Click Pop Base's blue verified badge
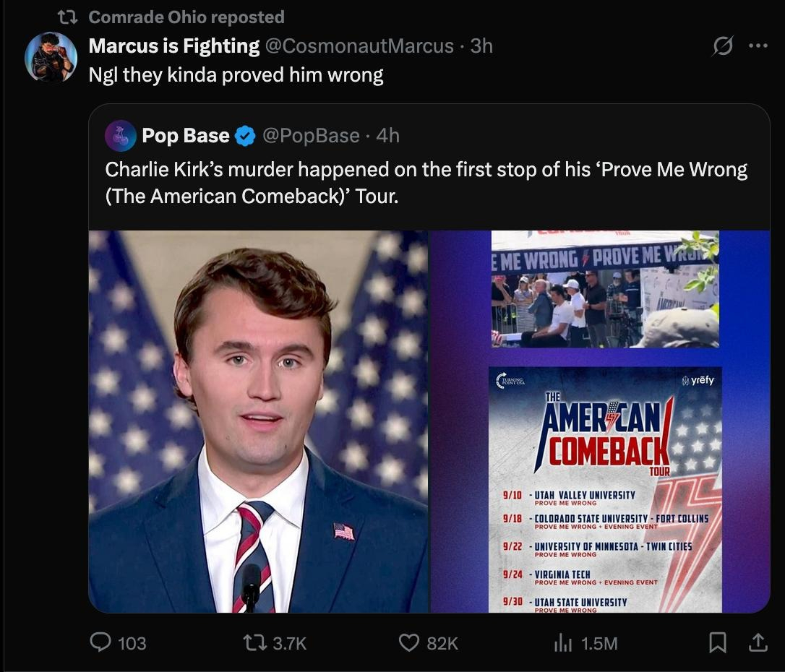785x672 pixels. (246, 136)
